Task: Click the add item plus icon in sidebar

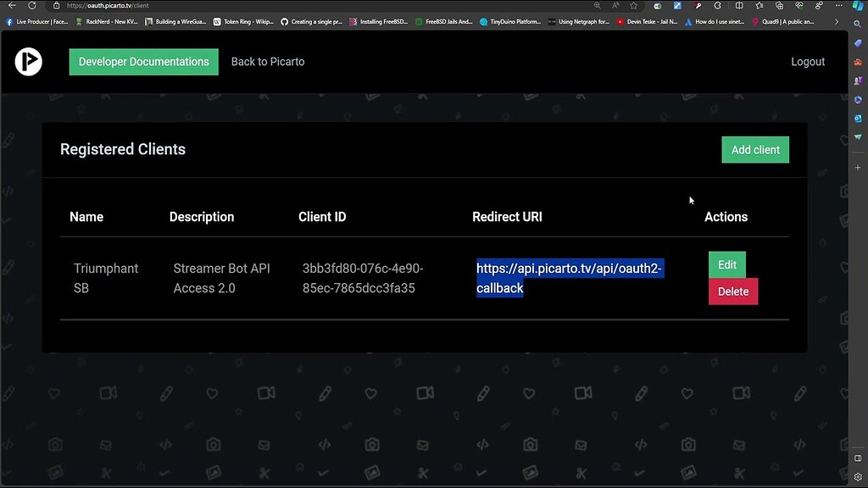Action: (x=857, y=167)
